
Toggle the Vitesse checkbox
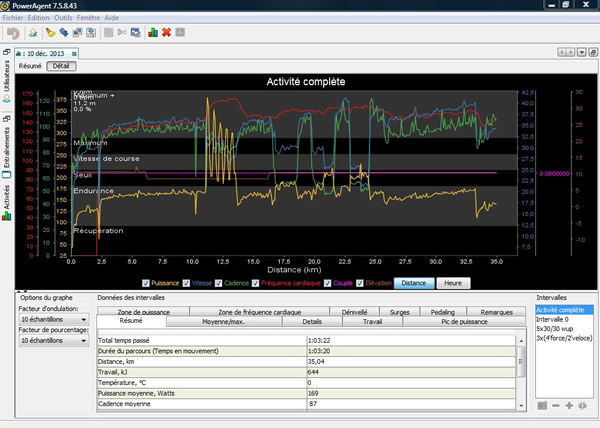click(186, 283)
